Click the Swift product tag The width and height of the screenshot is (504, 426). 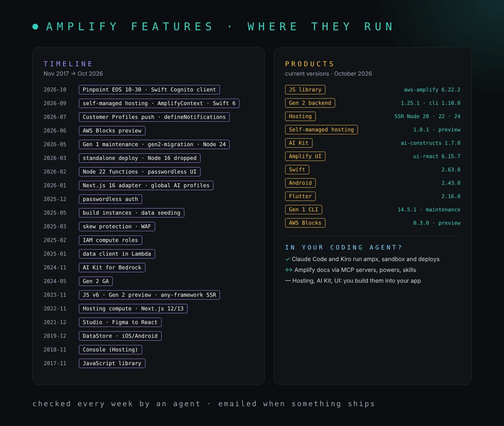297,170
